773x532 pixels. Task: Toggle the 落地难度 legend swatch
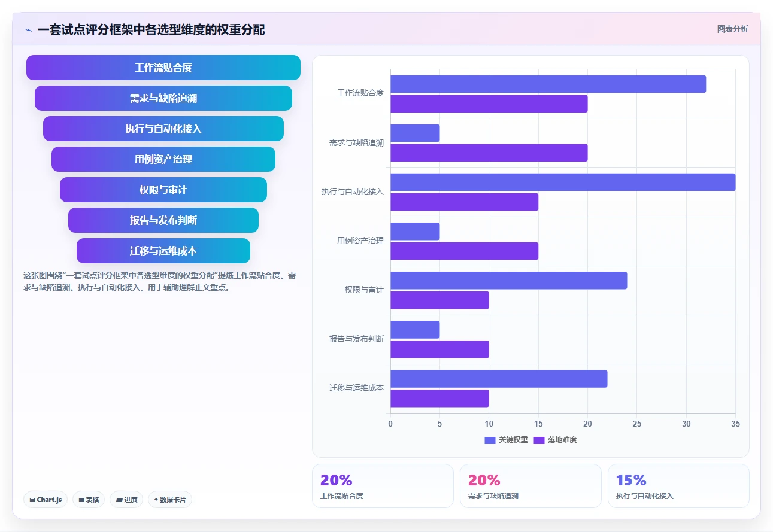539,440
